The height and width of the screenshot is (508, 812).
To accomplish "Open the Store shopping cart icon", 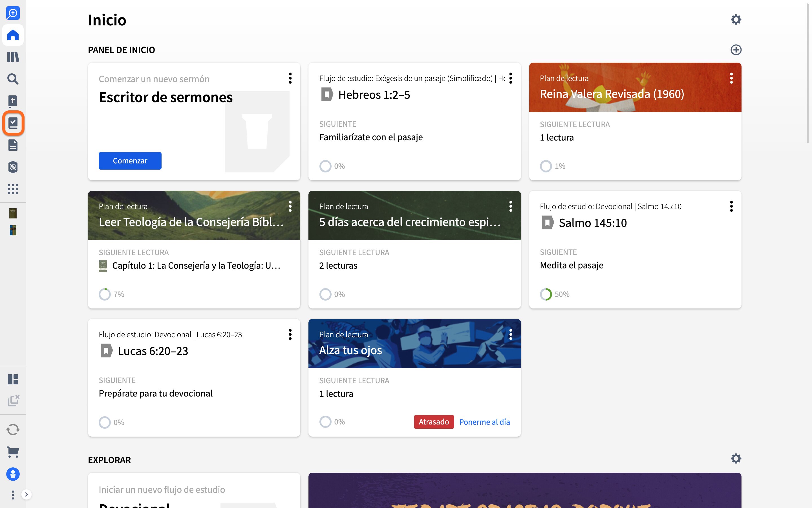I will pos(13,452).
